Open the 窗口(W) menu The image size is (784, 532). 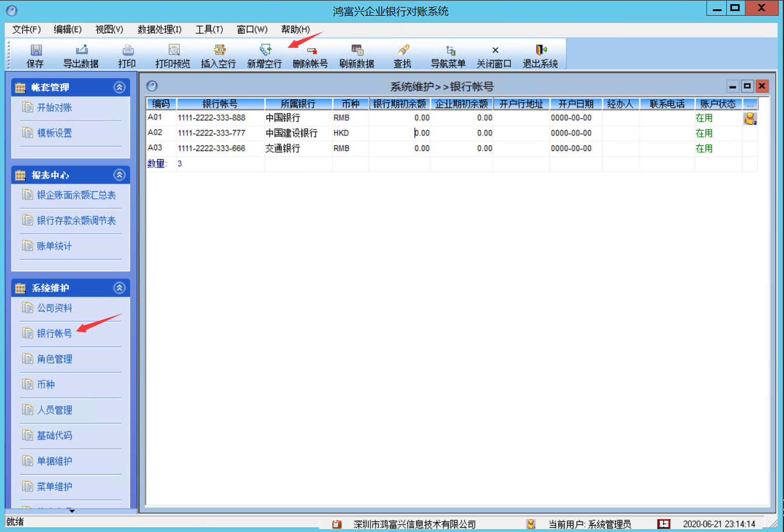tap(252, 29)
